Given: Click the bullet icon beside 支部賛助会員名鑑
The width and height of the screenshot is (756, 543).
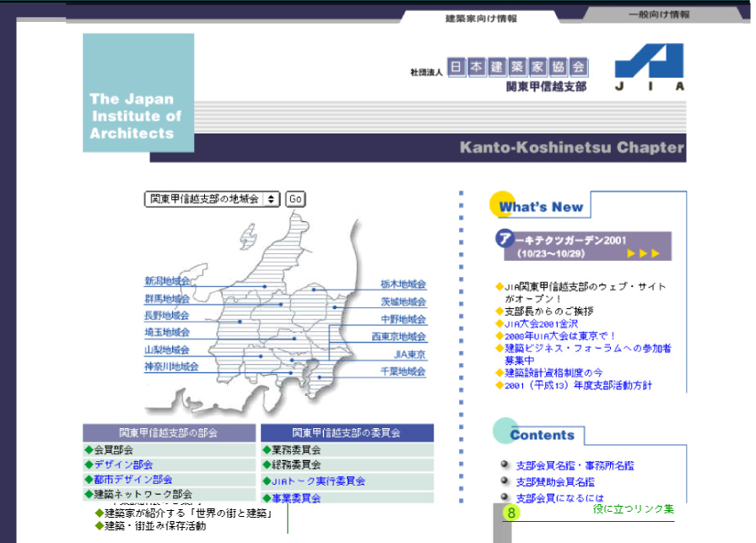Looking at the screenshot, I should pos(505,481).
